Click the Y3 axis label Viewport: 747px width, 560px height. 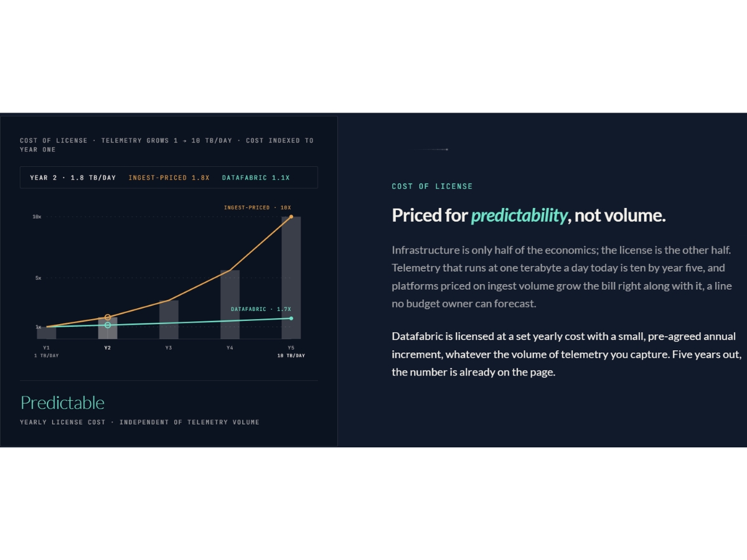pos(169,347)
